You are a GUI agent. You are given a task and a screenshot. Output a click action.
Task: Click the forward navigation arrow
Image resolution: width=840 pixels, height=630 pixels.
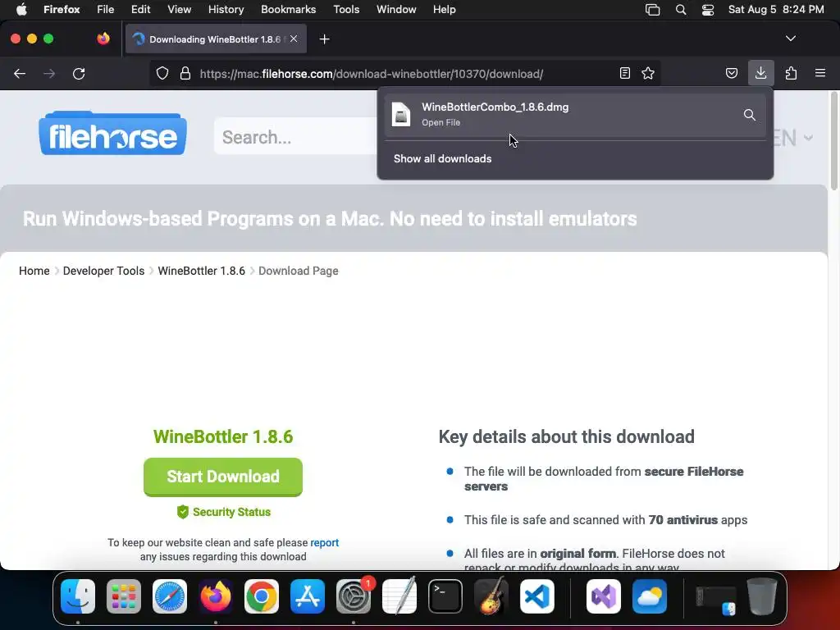pyautogui.click(x=49, y=73)
